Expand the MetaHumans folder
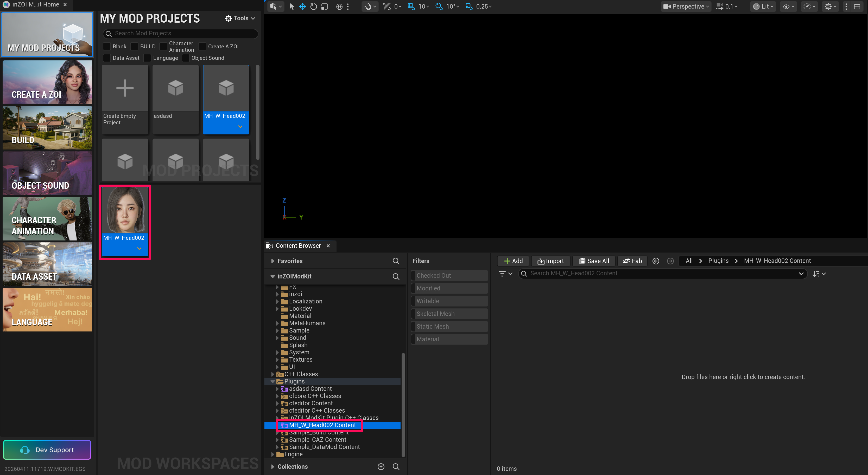This screenshot has height=475, width=868. click(x=277, y=323)
